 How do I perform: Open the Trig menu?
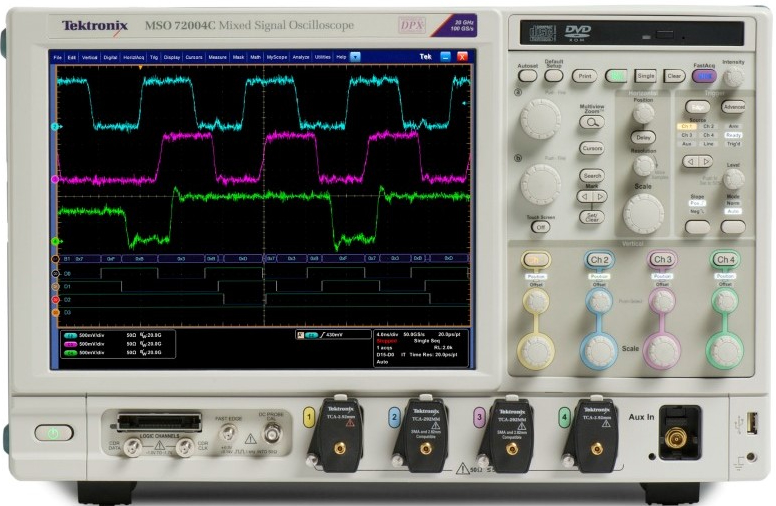pos(153,57)
